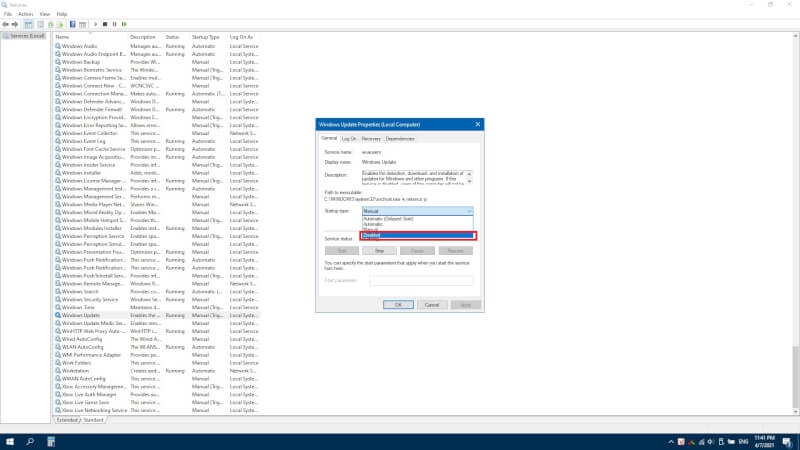This screenshot has height=450, width=800.
Task: Open the Help menu
Action: click(x=62, y=14)
